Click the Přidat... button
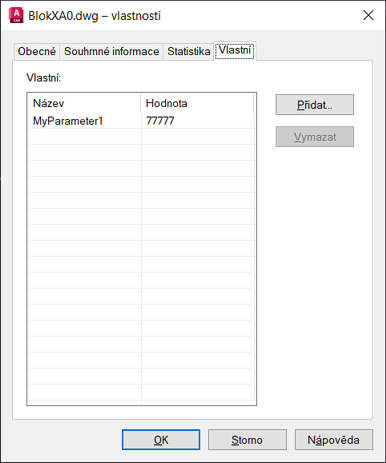Viewport: 386px width, 463px height. point(314,105)
